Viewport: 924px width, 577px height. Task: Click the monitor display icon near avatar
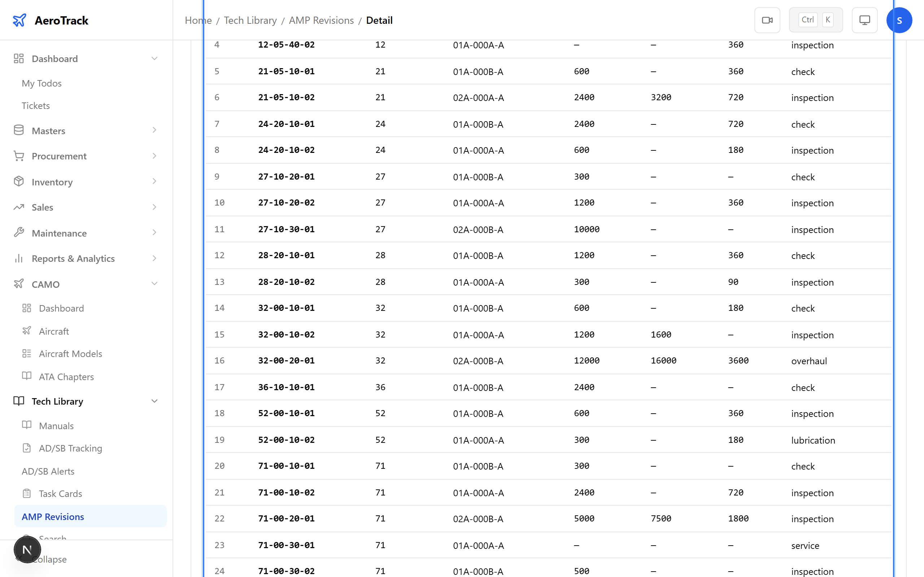(864, 20)
